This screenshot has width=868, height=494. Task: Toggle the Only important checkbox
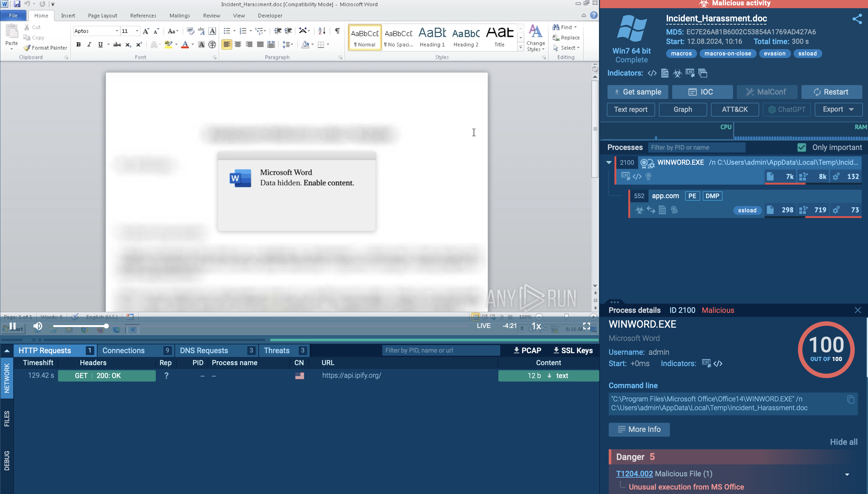(x=801, y=147)
